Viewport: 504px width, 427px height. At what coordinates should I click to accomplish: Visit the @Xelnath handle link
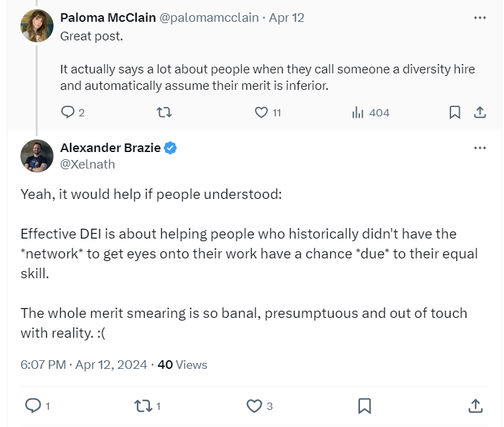coord(87,165)
